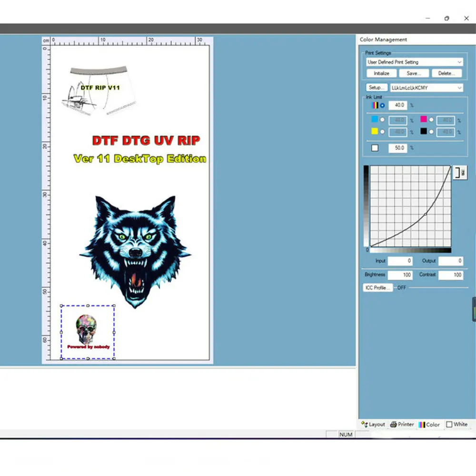The image size is (476, 476).
Task: Switch to the Layout tab
Action: pos(373,425)
